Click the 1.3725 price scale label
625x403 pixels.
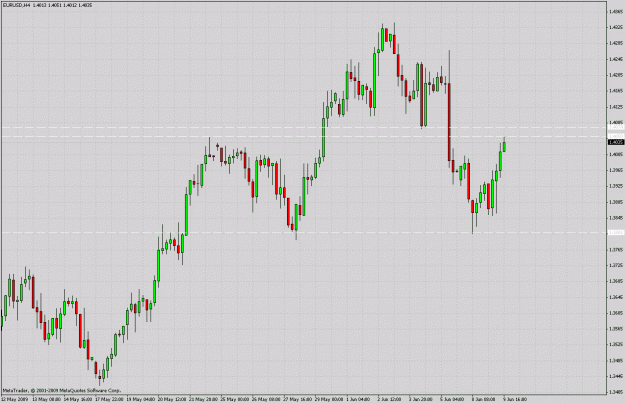(616, 265)
